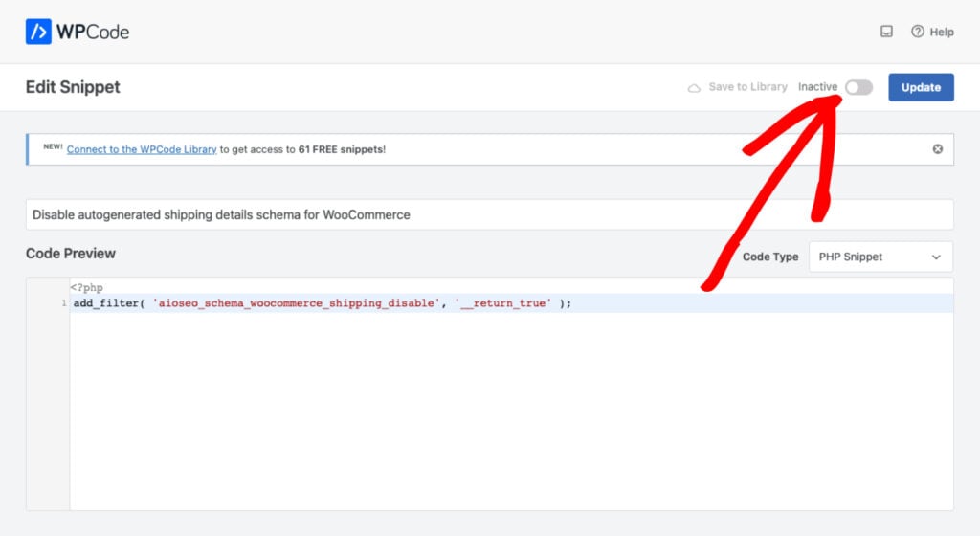
Task: Click the snippet title input field
Action: (489, 215)
